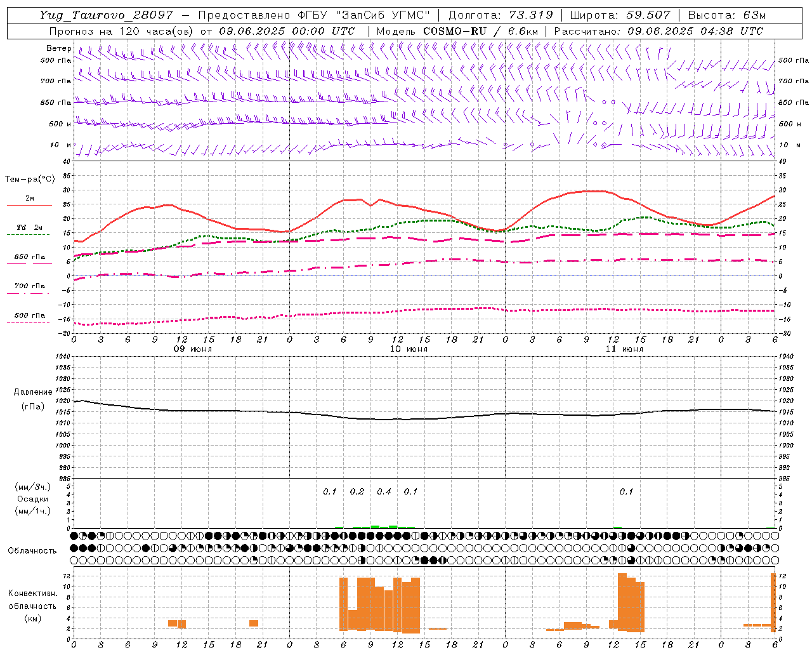The height and width of the screenshot is (650, 812).
Task: Click the (гПа) pressure unit label
Action: coord(33,406)
